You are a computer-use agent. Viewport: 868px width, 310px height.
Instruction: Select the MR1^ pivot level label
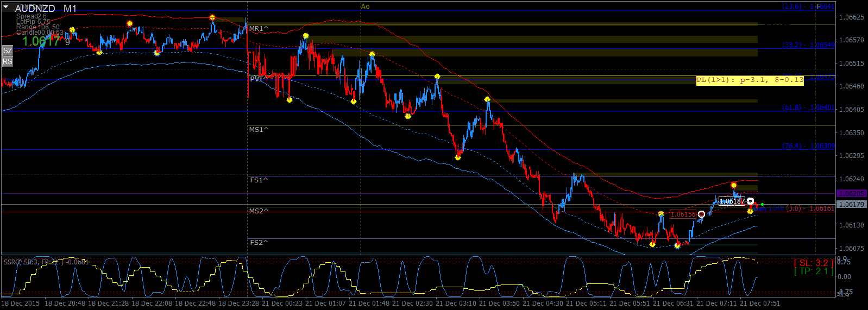click(259, 28)
